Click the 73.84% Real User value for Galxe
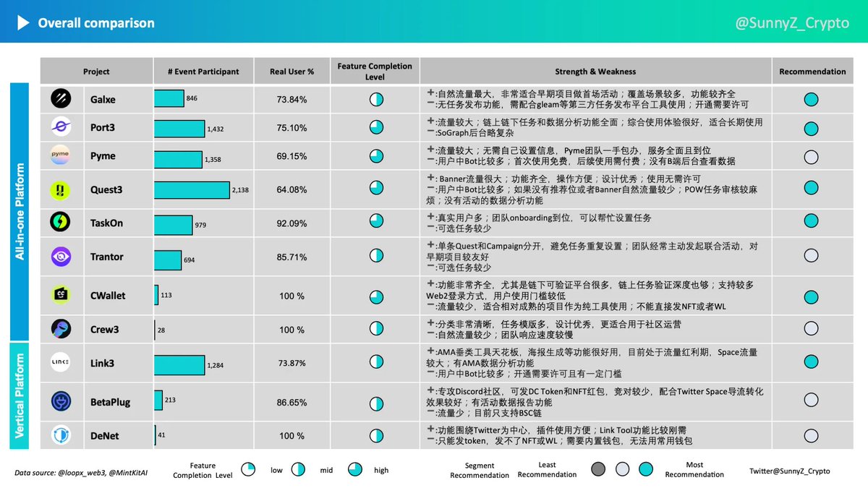The width and height of the screenshot is (868, 488). click(292, 100)
